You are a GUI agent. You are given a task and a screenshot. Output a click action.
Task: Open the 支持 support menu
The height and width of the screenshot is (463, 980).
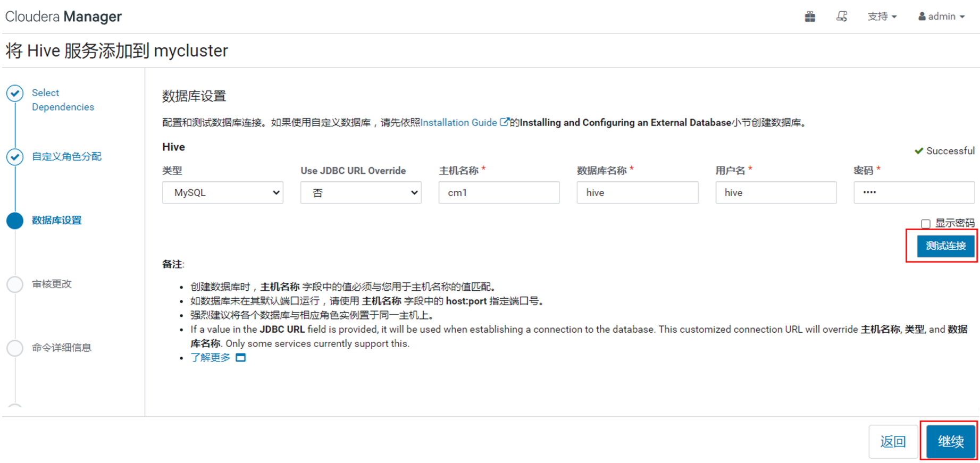pyautogui.click(x=882, y=16)
